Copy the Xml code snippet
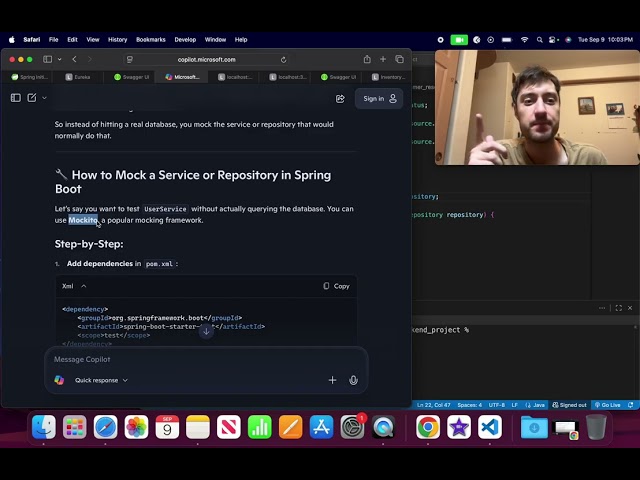 [x=336, y=286]
